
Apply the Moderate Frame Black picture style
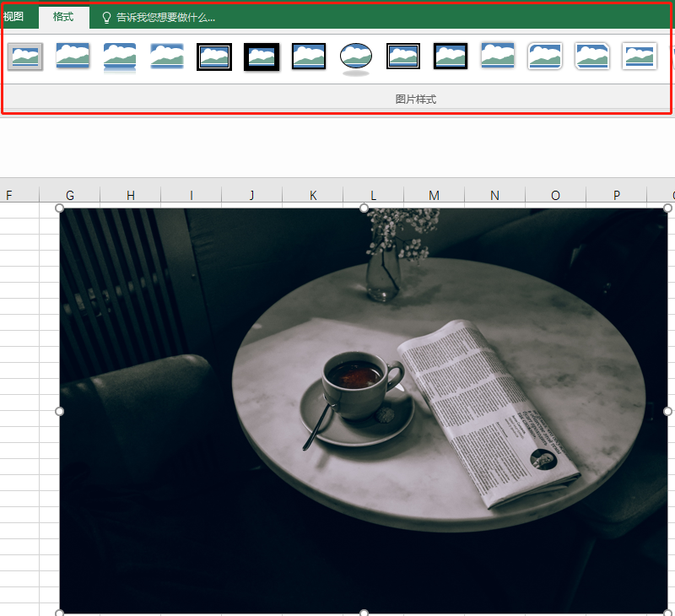click(x=451, y=57)
